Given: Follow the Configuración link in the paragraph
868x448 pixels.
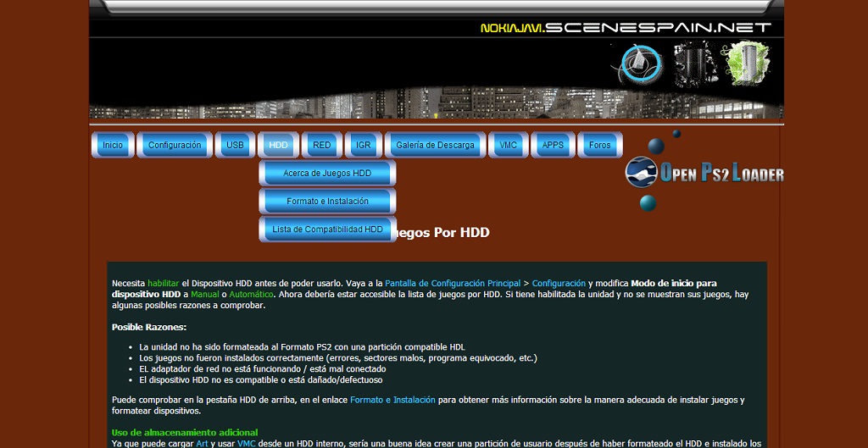Looking at the screenshot, I should (559, 283).
